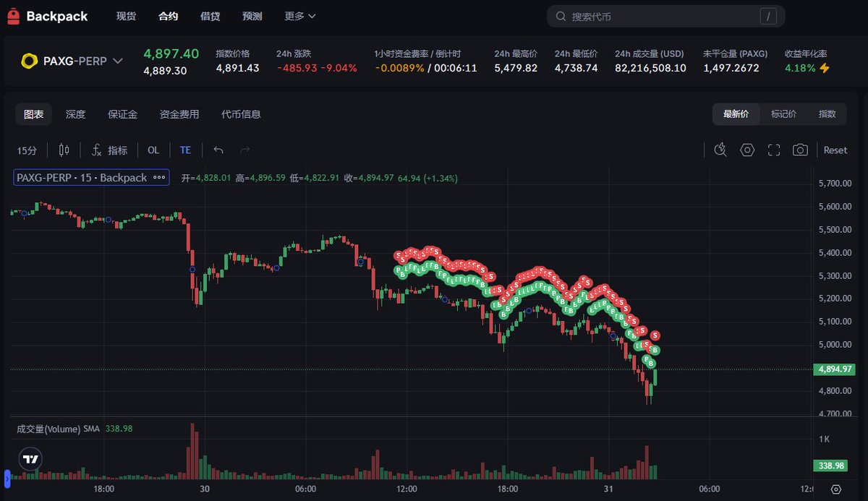Click the search magnifier icon
This screenshot has height=501, width=868.
pos(561,16)
